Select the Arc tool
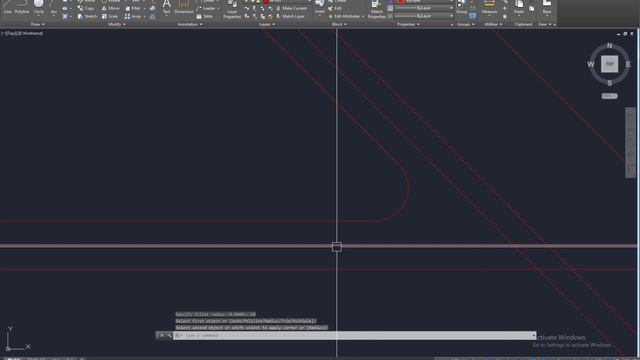The width and height of the screenshot is (640, 360). coord(53,7)
